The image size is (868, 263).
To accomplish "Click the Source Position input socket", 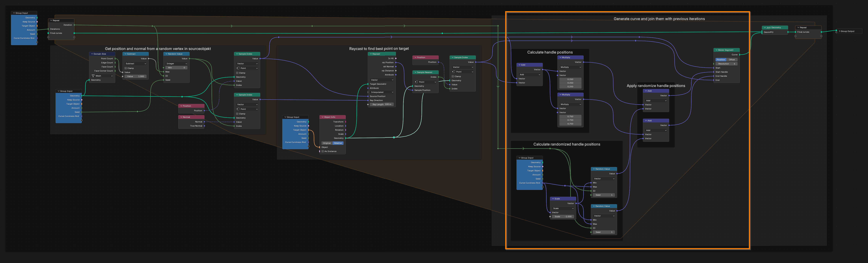I will coord(368,96).
